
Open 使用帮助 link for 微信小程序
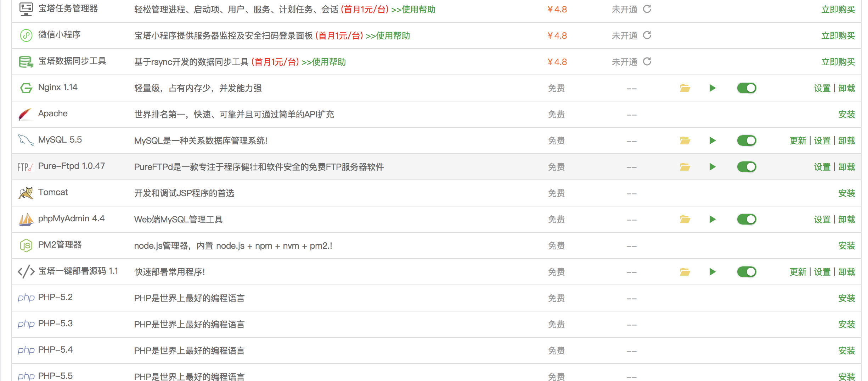tap(388, 36)
